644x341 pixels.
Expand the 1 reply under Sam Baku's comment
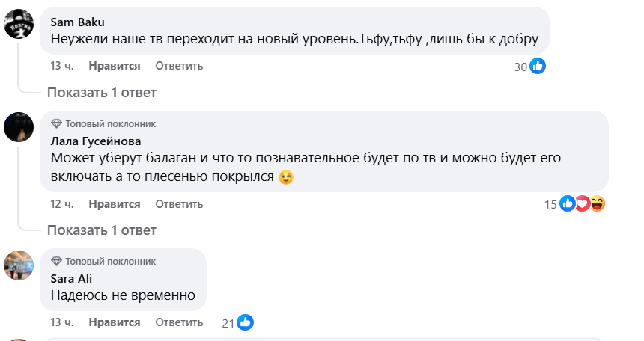pyautogui.click(x=102, y=93)
